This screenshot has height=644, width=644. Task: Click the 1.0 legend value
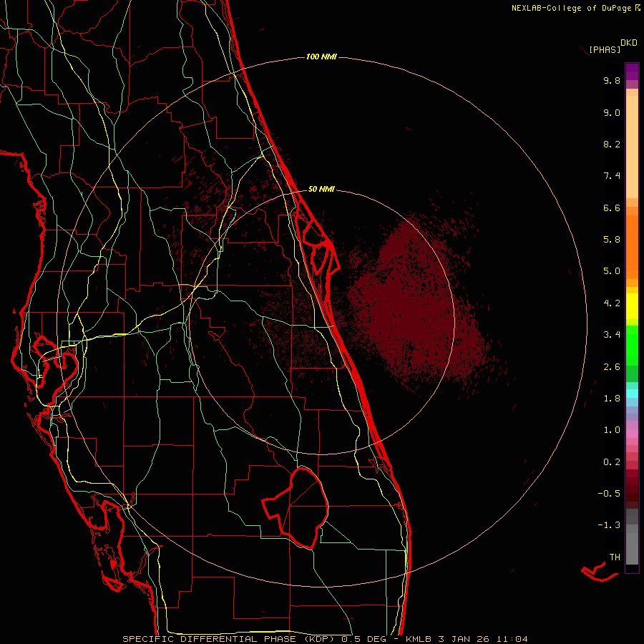(612, 430)
